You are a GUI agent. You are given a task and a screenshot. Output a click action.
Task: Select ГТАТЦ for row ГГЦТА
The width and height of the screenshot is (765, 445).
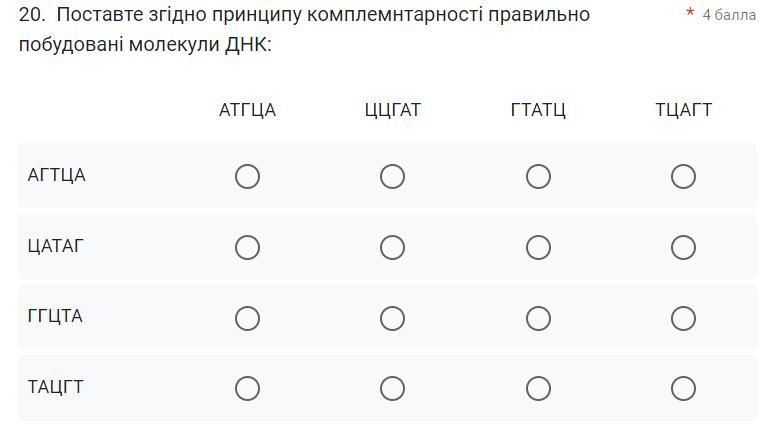pos(538,318)
